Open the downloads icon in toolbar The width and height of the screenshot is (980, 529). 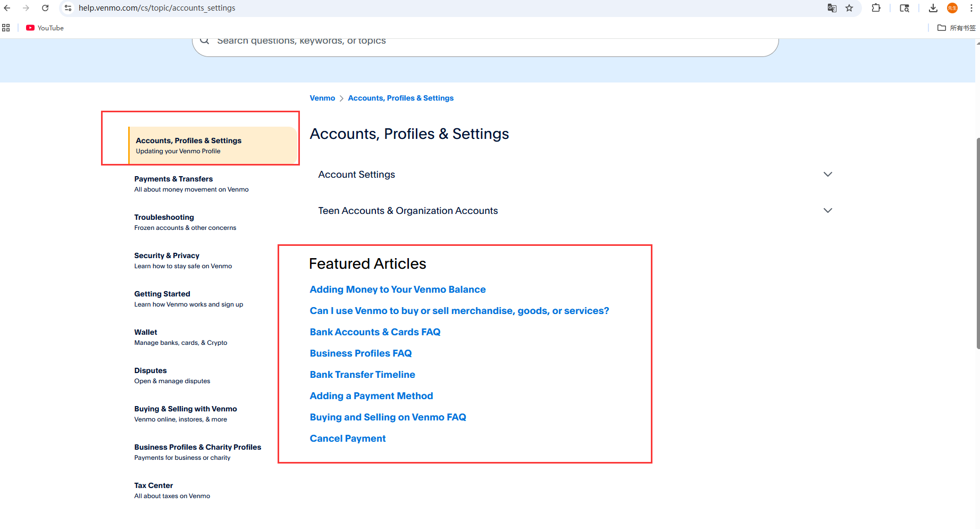point(933,8)
